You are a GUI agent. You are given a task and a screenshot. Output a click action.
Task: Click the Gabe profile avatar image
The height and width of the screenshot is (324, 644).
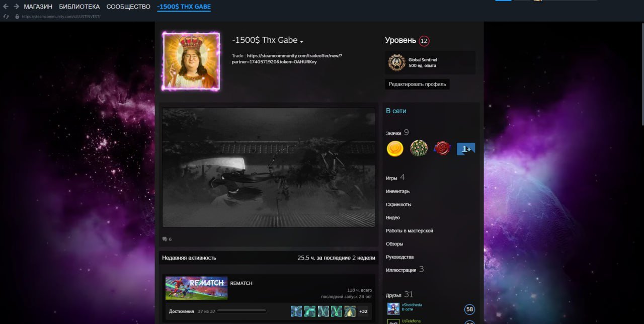click(x=191, y=62)
